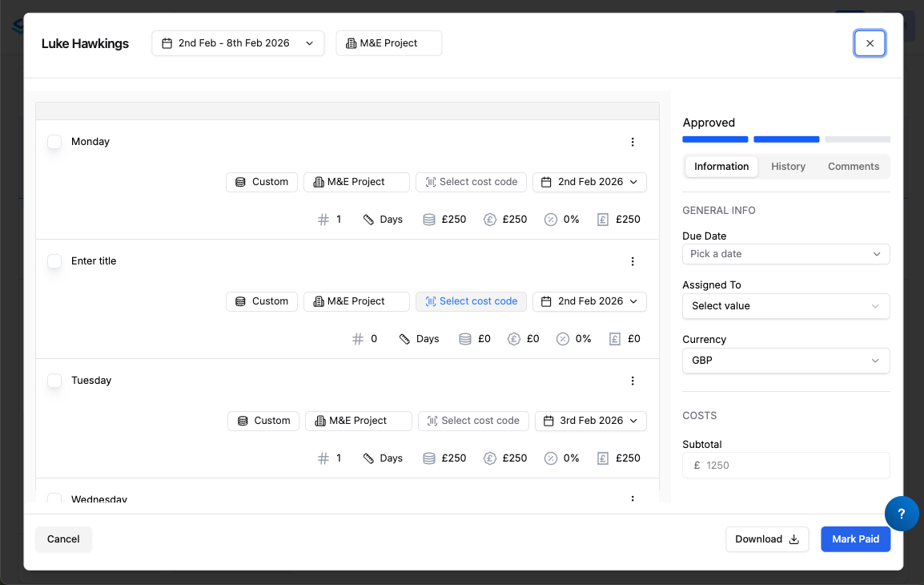Open the Due Date Pick a date dropdown
The width and height of the screenshot is (924, 585).
pyautogui.click(x=785, y=254)
